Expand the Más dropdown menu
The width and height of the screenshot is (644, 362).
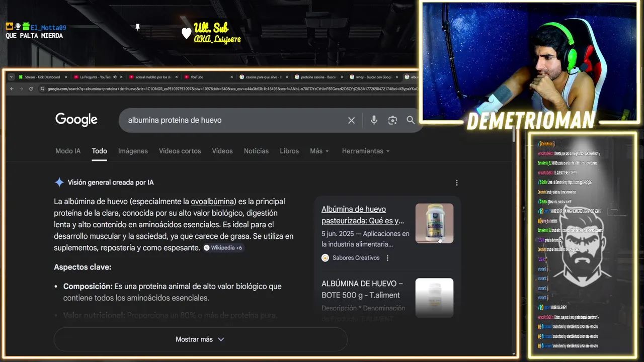(x=319, y=151)
